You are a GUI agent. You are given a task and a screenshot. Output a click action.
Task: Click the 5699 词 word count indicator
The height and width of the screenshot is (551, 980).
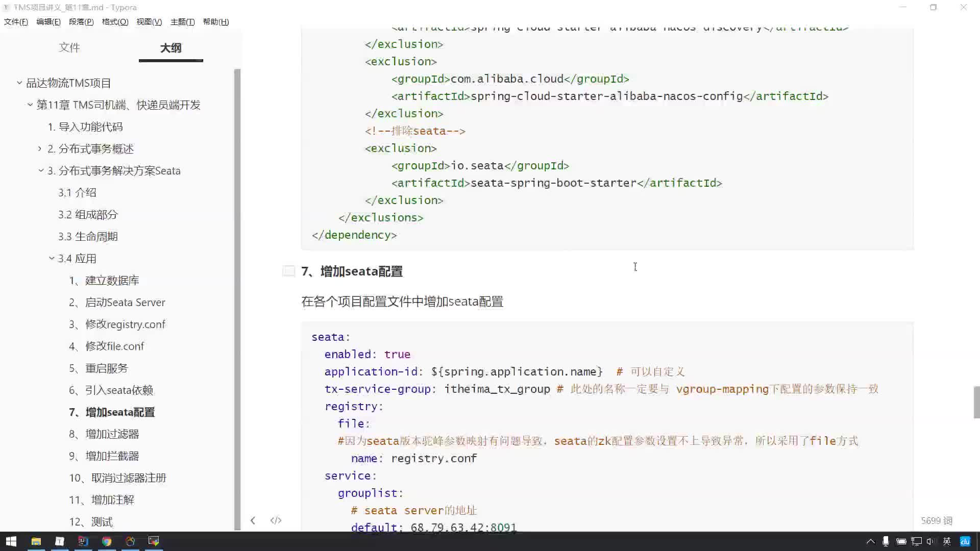937,520
